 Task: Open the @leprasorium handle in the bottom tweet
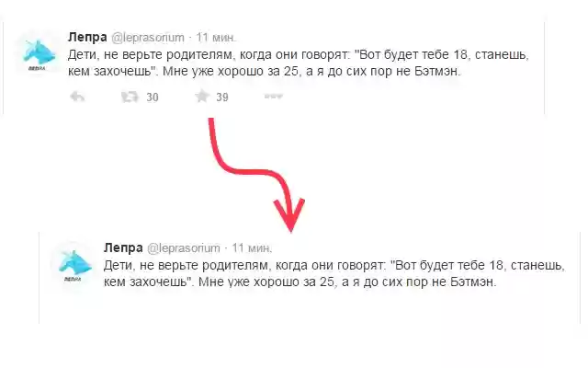[184, 248]
